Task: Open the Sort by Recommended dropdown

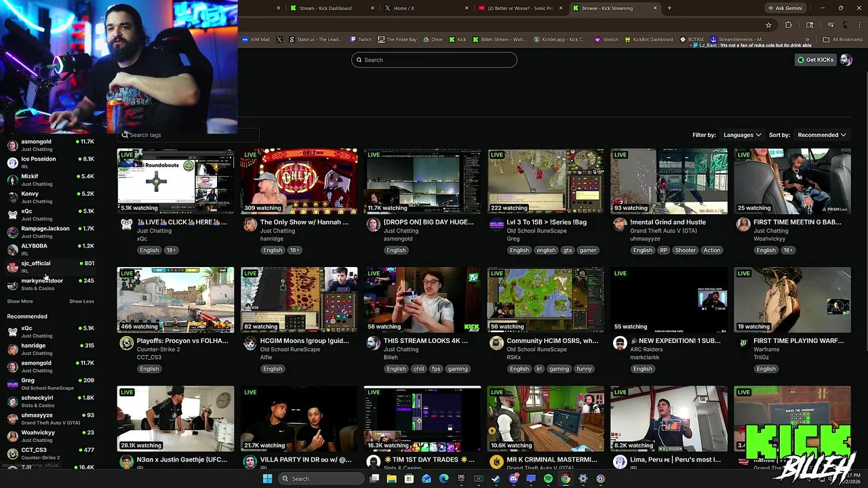Action: coord(822,135)
